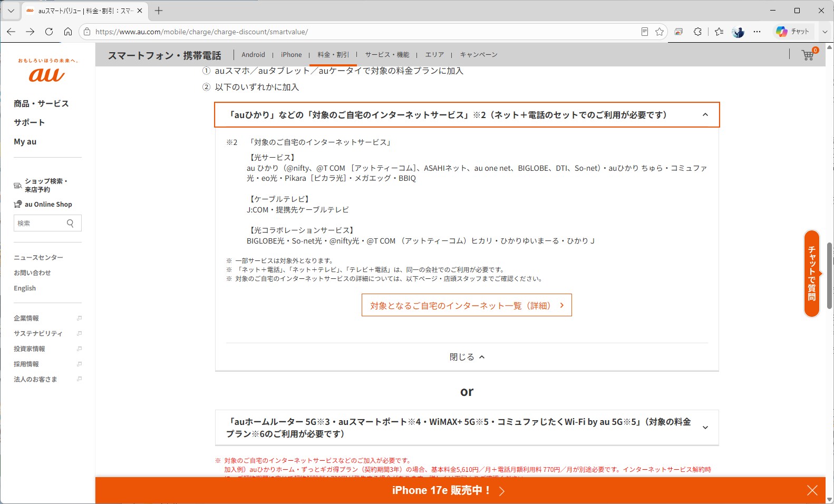Screen dimensions: 834x504
Task: Collapse the auひかり internet service accordion
Action: coord(467,114)
